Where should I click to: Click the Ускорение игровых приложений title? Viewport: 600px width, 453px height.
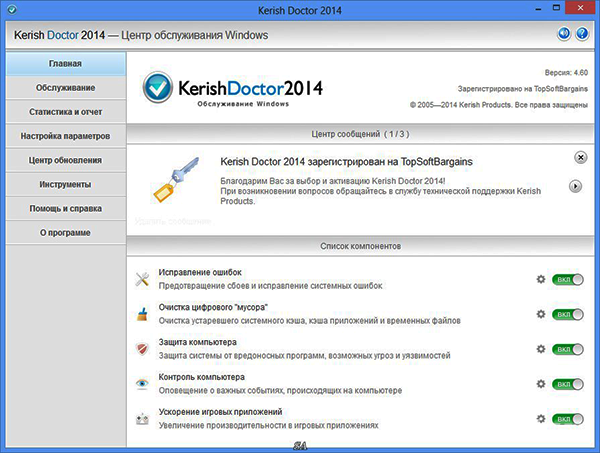[220, 411]
